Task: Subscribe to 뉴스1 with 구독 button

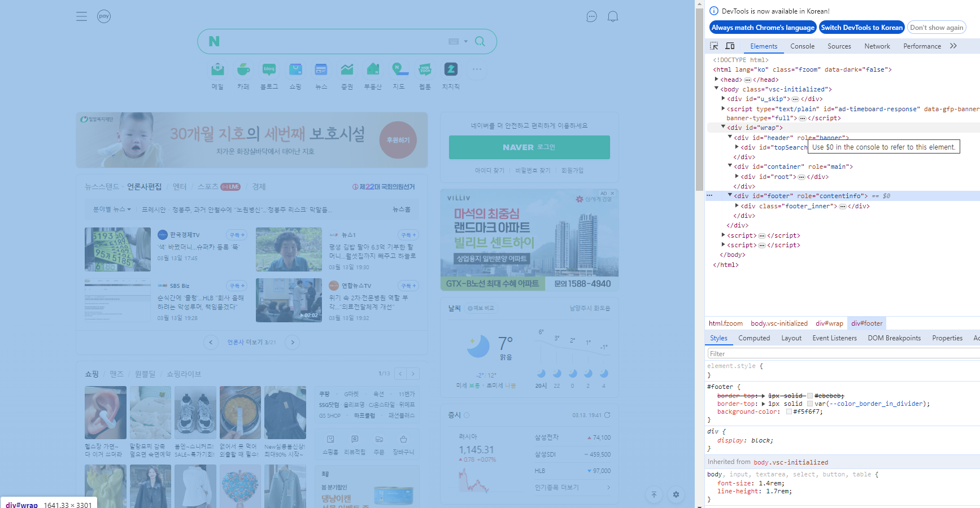Action: (x=408, y=235)
